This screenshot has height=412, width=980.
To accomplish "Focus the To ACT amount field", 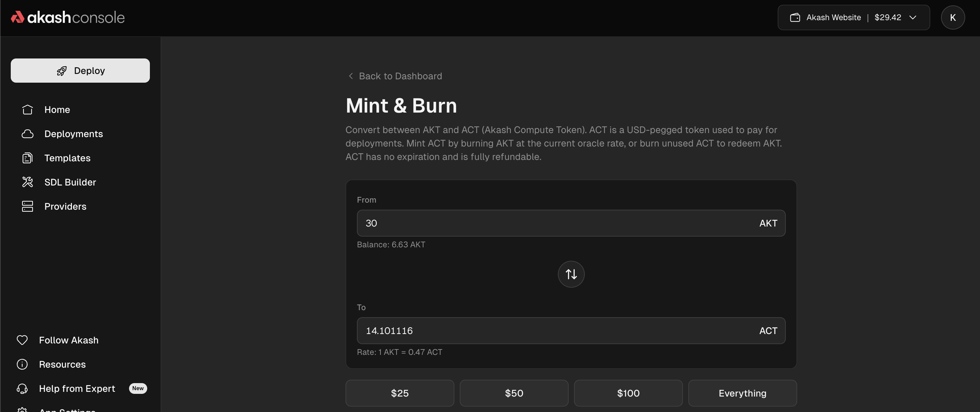I will [571, 331].
